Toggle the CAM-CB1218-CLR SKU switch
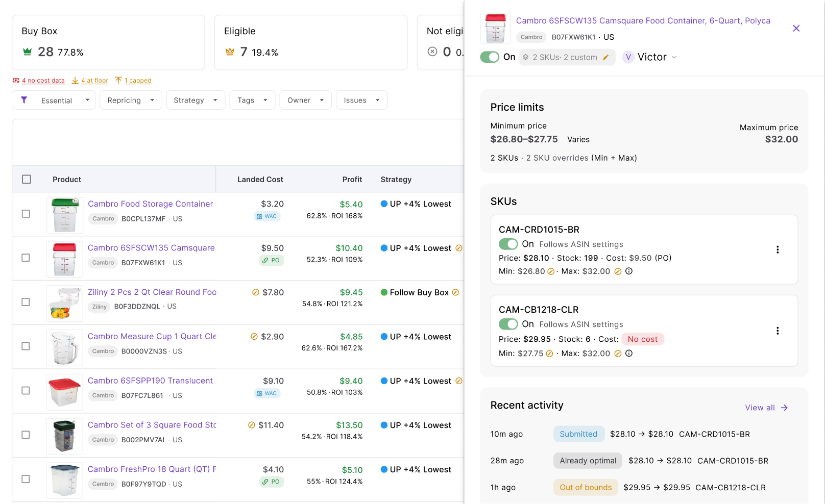825x504 pixels. click(508, 324)
